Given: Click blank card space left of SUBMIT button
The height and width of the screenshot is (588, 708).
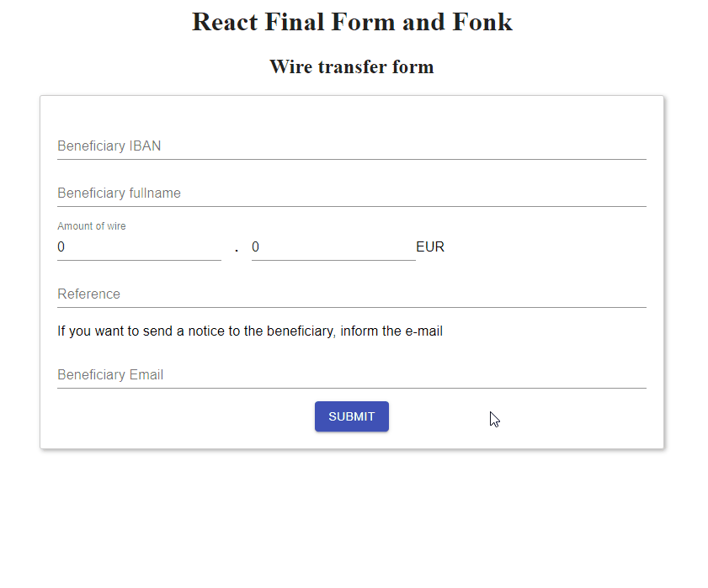Looking at the screenshot, I should tap(177, 417).
